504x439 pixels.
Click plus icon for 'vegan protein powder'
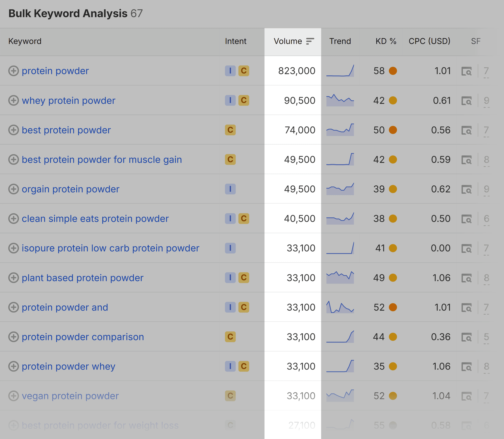click(14, 396)
